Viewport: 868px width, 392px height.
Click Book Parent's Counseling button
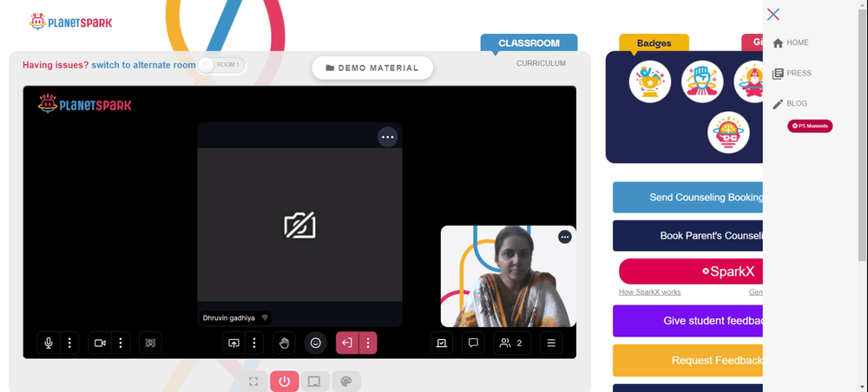(687, 236)
